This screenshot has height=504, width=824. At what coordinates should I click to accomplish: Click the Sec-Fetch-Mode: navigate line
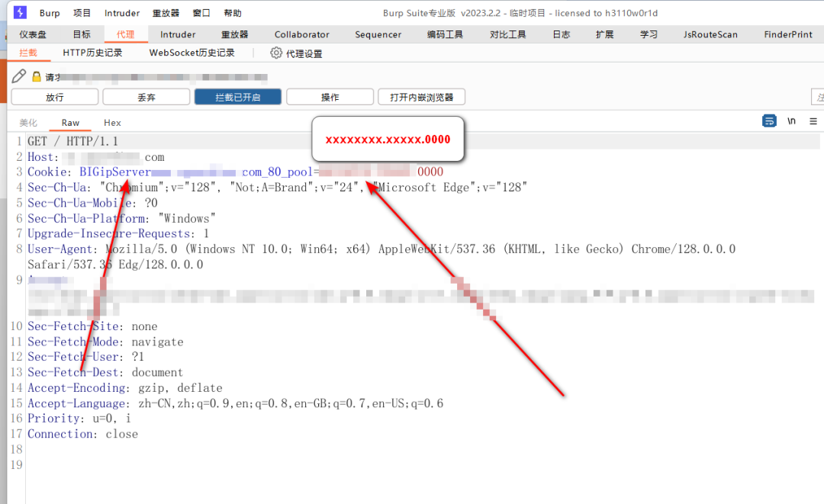[105, 342]
